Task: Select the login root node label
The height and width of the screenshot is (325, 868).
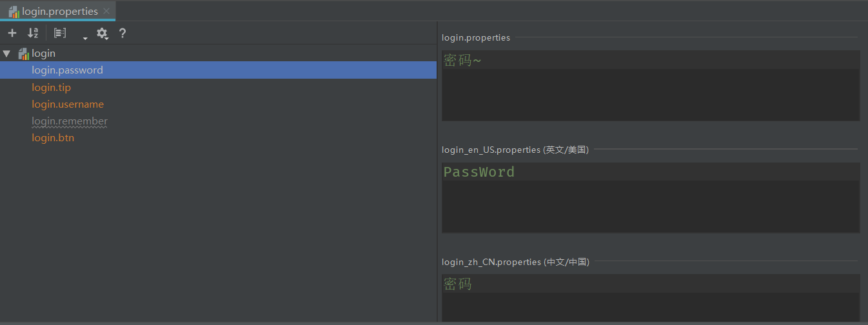Action: 44,54
